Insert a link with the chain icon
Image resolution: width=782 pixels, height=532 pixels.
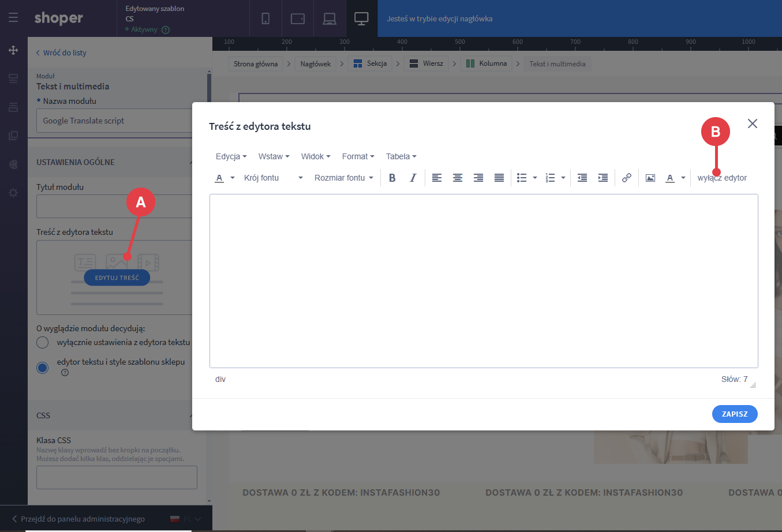tap(626, 178)
